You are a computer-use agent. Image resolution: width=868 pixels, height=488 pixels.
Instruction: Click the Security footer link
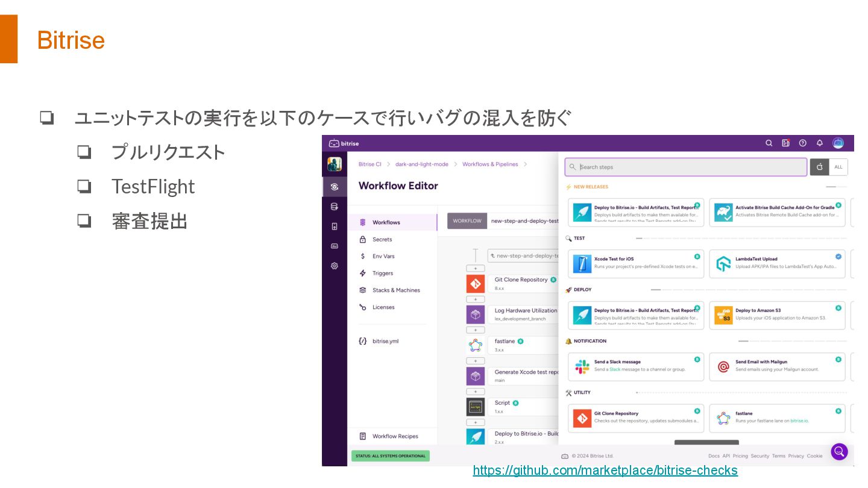759,456
